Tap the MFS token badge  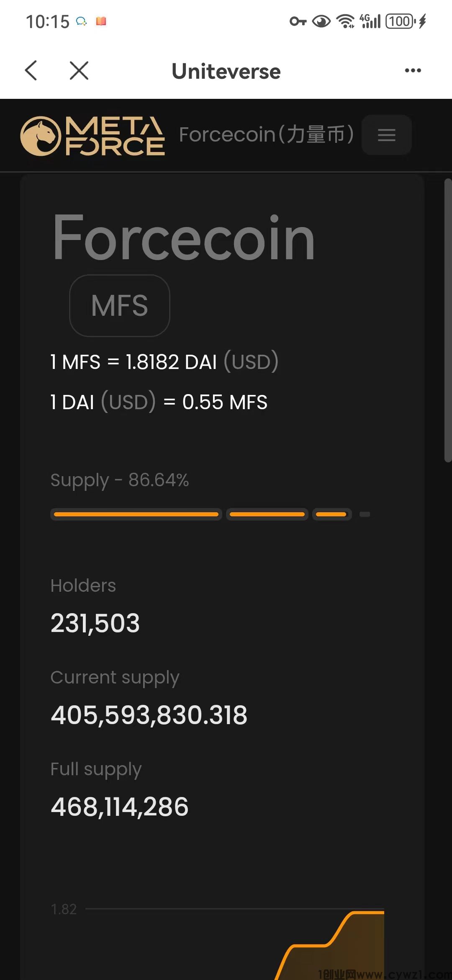click(120, 305)
